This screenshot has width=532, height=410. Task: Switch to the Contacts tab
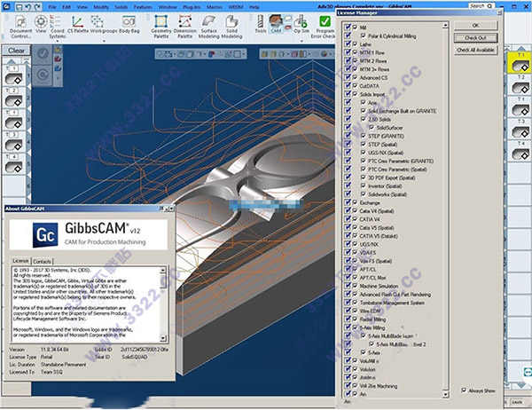pos(42,262)
